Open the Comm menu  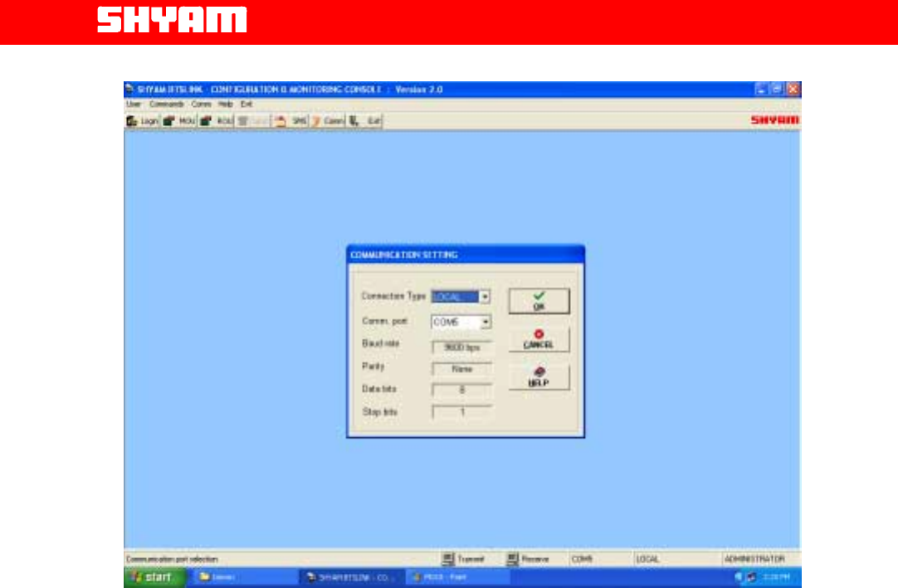(x=201, y=104)
